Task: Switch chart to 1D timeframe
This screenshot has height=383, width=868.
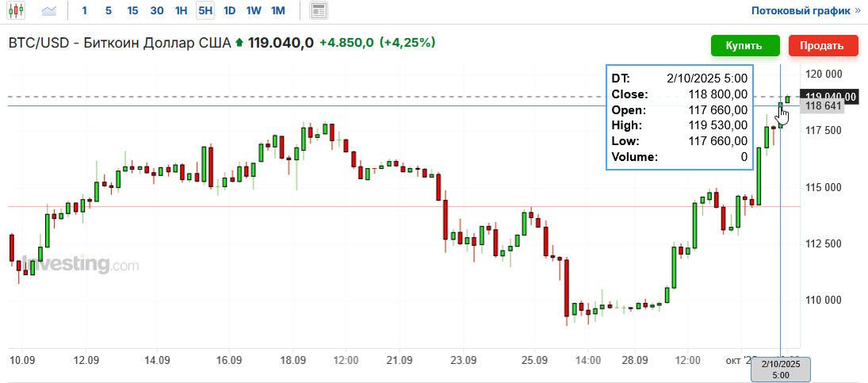Action: (x=229, y=10)
